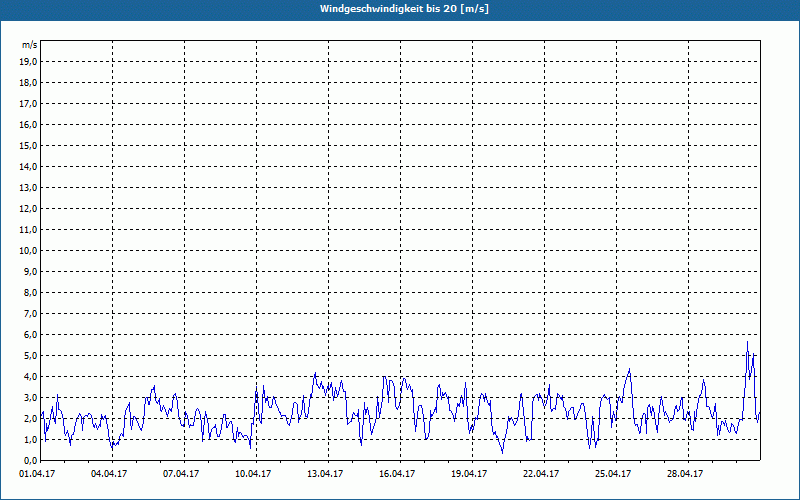Select the date label 28.04.17
This screenshot has width=800, height=500.
click(x=685, y=473)
